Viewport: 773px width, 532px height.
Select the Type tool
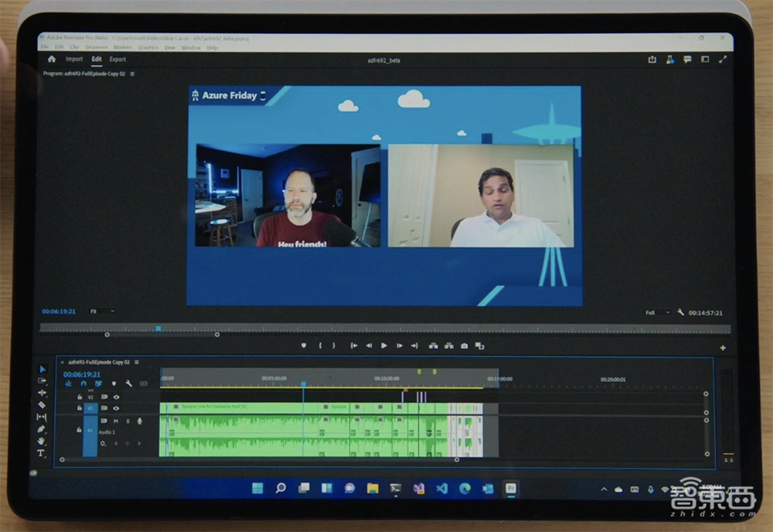42,453
